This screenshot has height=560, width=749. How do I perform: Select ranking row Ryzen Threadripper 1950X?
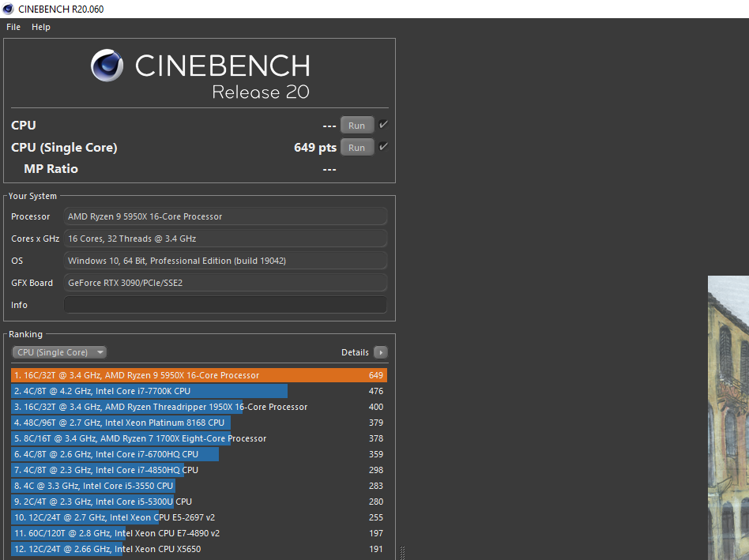pos(199,407)
